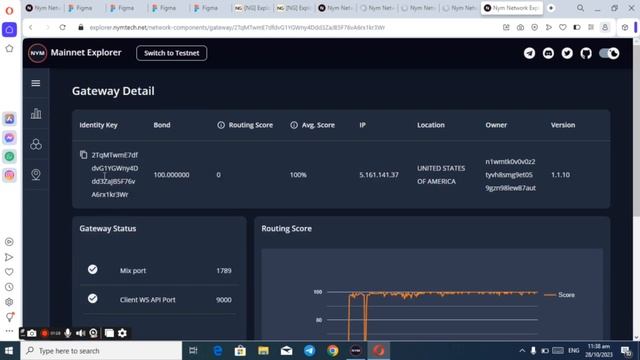
Task: Open the Twitter link in header
Action: (x=567, y=53)
